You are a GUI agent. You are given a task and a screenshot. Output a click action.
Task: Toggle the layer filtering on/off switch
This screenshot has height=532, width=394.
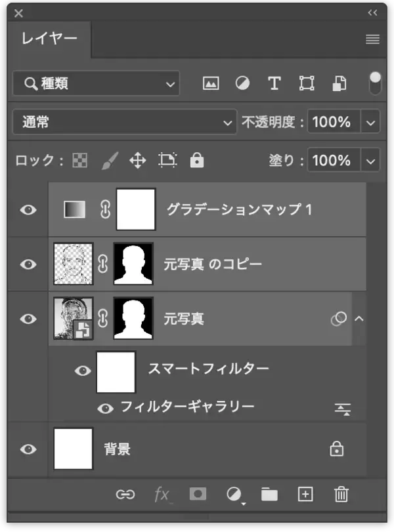coord(375,83)
